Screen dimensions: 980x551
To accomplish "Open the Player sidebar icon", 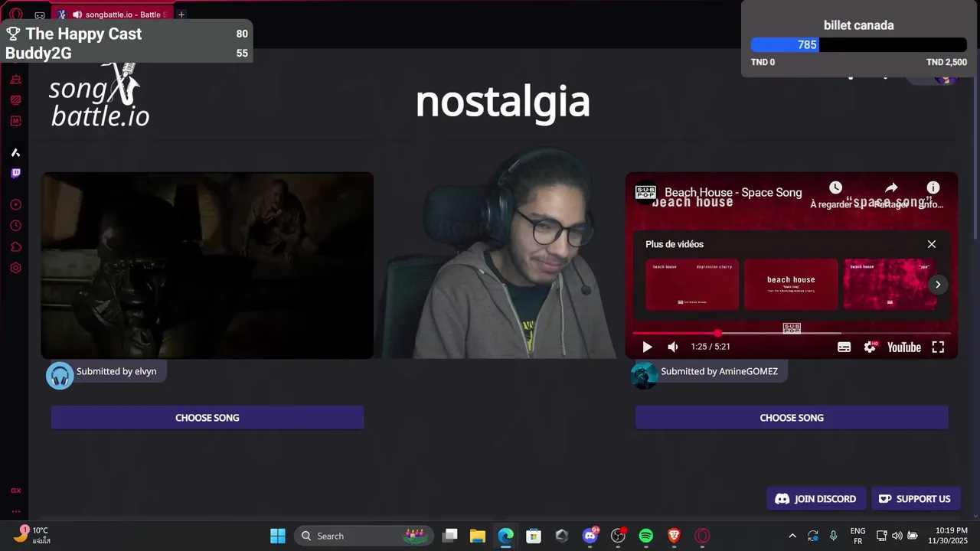I will pos(15,205).
